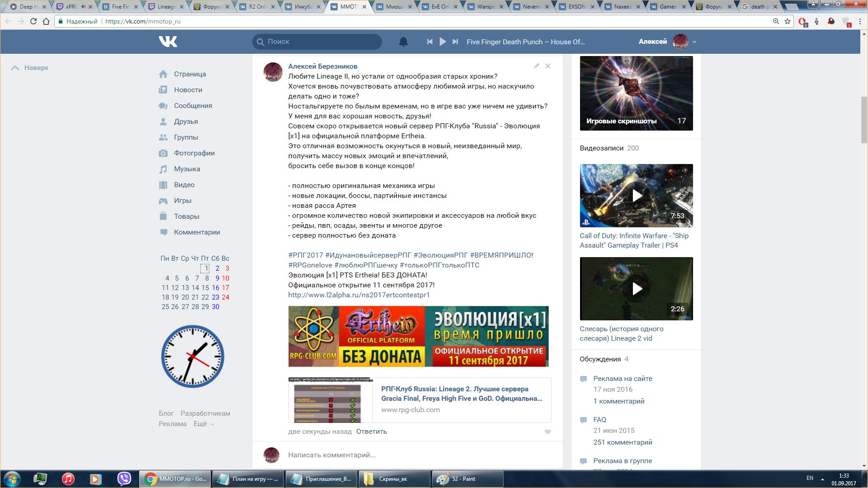Open discussion Реклама на сайте
868x488 pixels.
pos(623,379)
